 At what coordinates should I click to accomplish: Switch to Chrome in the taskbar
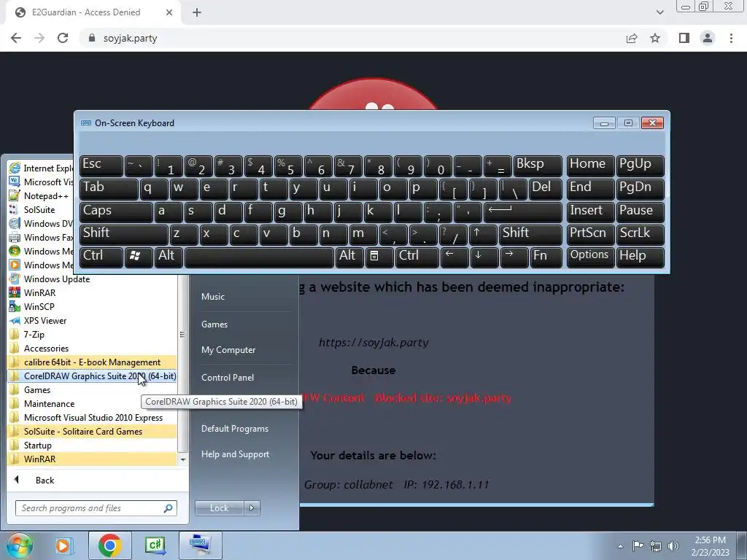(x=109, y=545)
